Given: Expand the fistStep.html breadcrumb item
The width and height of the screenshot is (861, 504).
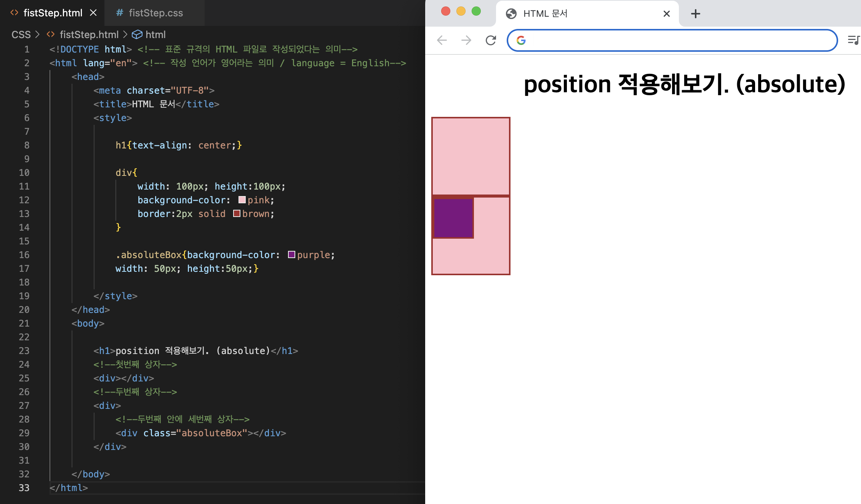Looking at the screenshot, I should [x=89, y=35].
